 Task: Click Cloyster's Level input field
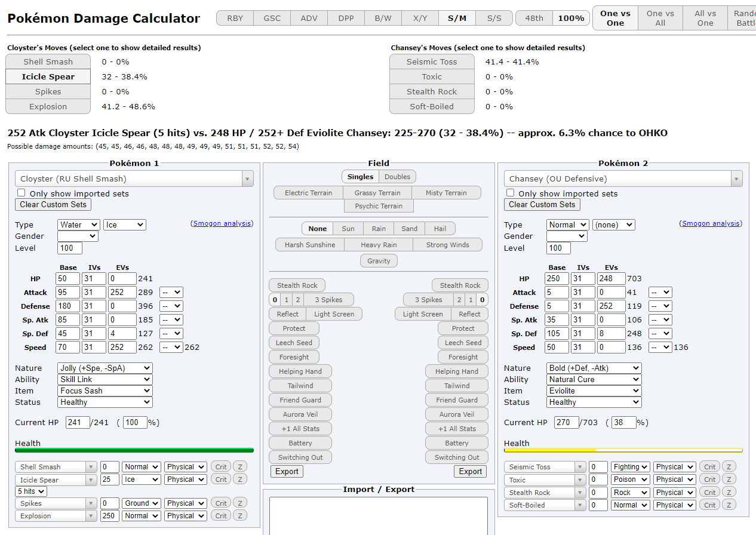pyautogui.click(x=70, y=248)
